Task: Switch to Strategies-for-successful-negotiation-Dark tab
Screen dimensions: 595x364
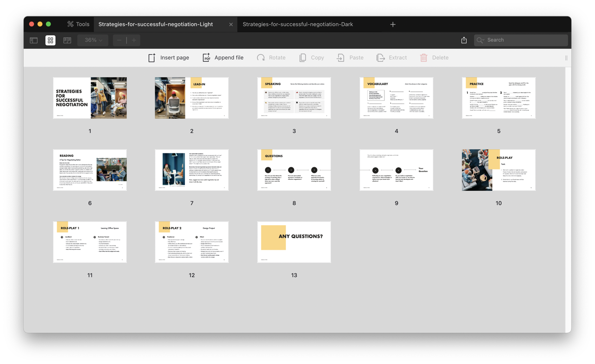Action: coord(297,24)
